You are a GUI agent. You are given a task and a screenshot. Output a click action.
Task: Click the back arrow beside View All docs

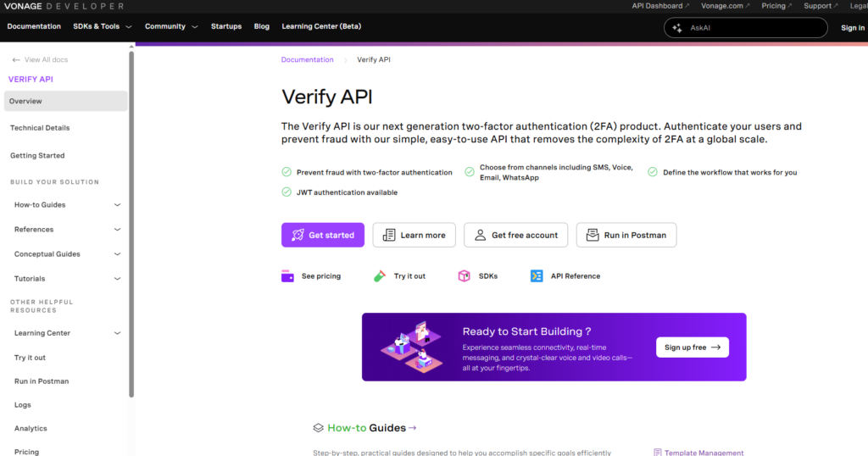(x=16, y=60)
